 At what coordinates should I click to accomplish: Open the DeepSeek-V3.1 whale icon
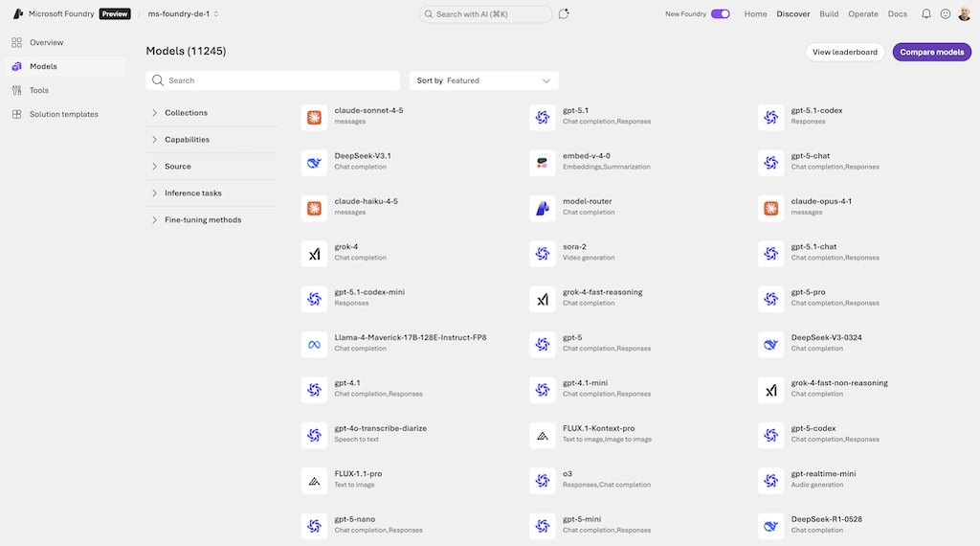coord(314,163)
